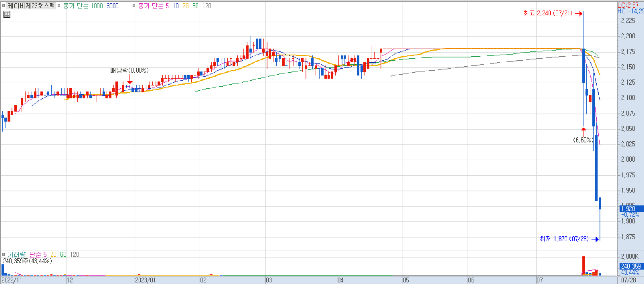Toggle the square marker before 종가 단순 1000
This screenshot has width=644, height=284.
click(x=59, y=6)
